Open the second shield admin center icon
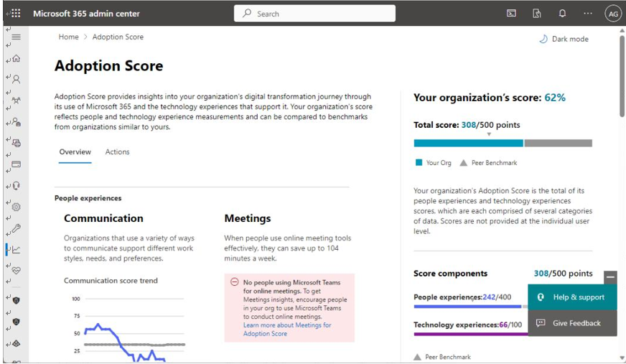 pos(16,322)
